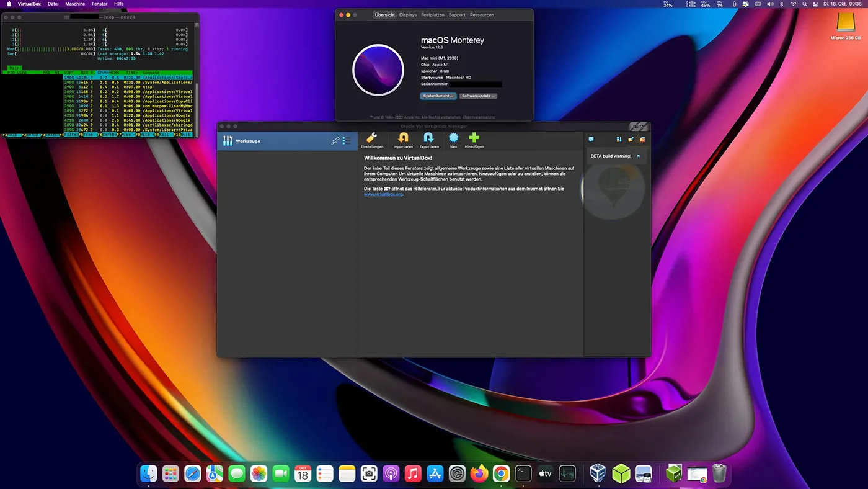
Task: Dismiss the BETA build warning
Action: tap(637, 156)
